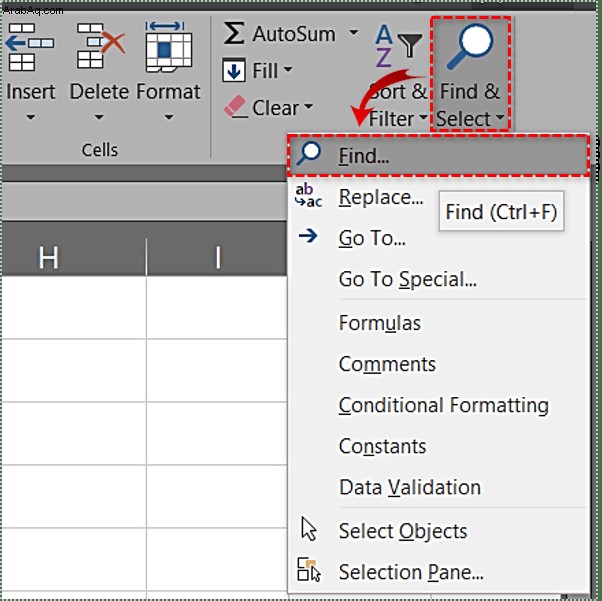Screen dimensions: 602x601
Task: Click the Format button label
Action: click(169, 92)
